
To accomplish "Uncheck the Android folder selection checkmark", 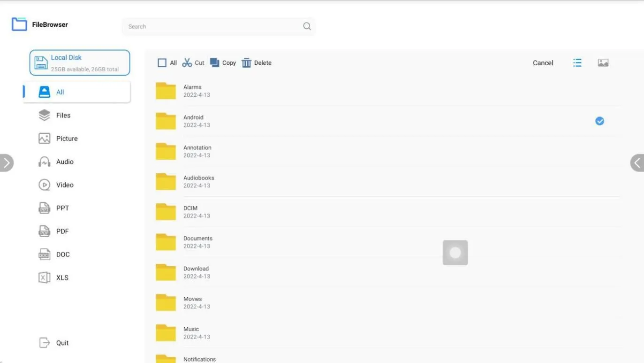I will (x=599, y=121).
